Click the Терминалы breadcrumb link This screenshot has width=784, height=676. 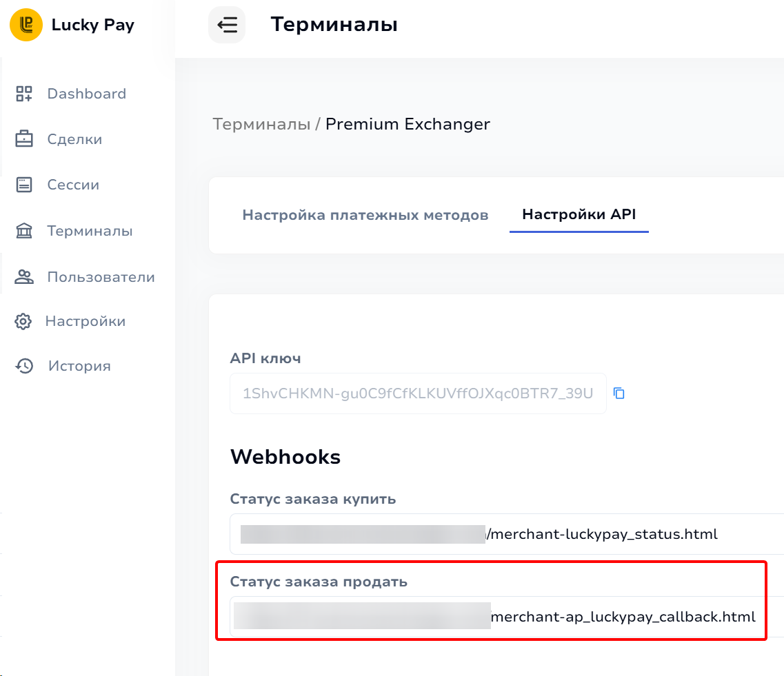click(x=261, y=124)
